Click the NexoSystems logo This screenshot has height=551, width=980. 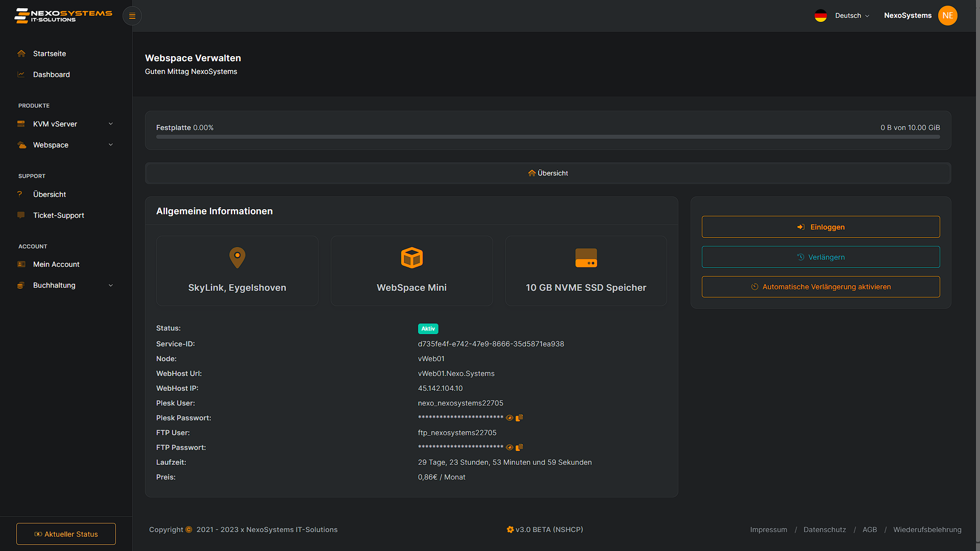click(63, 16)
